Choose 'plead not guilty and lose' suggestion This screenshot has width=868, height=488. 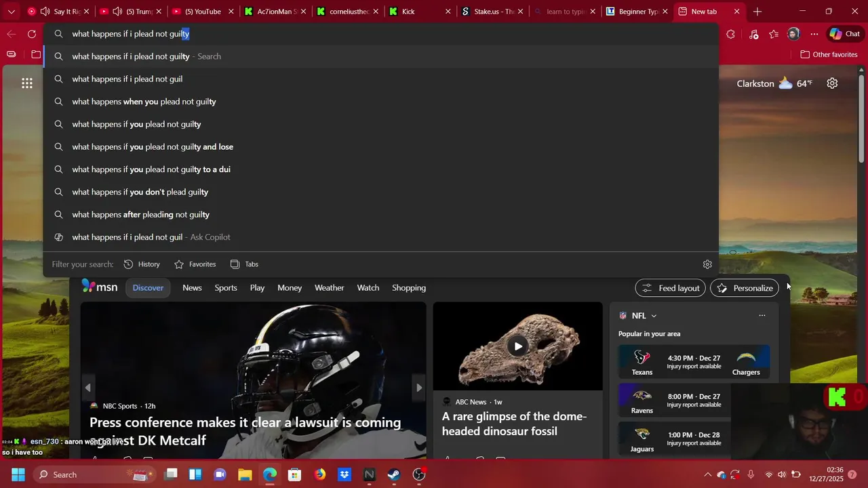[x=380, y=147]
